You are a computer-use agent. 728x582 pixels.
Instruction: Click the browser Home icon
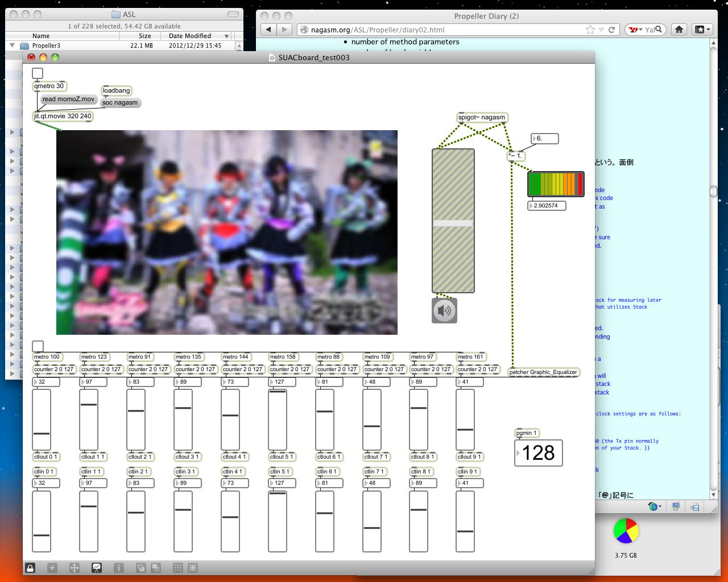(679, 30)
